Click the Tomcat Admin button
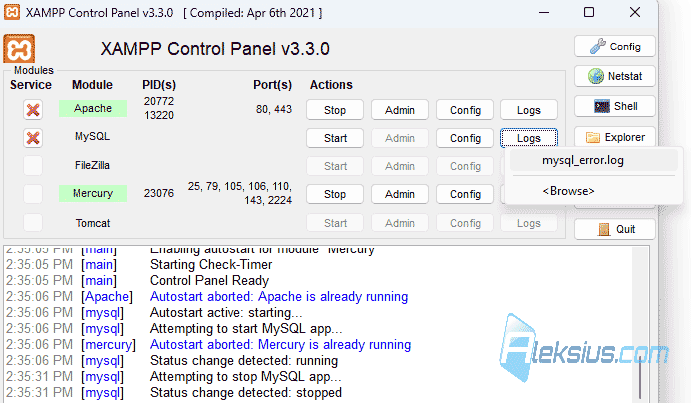The image size is (691, 403). point(400,223)
